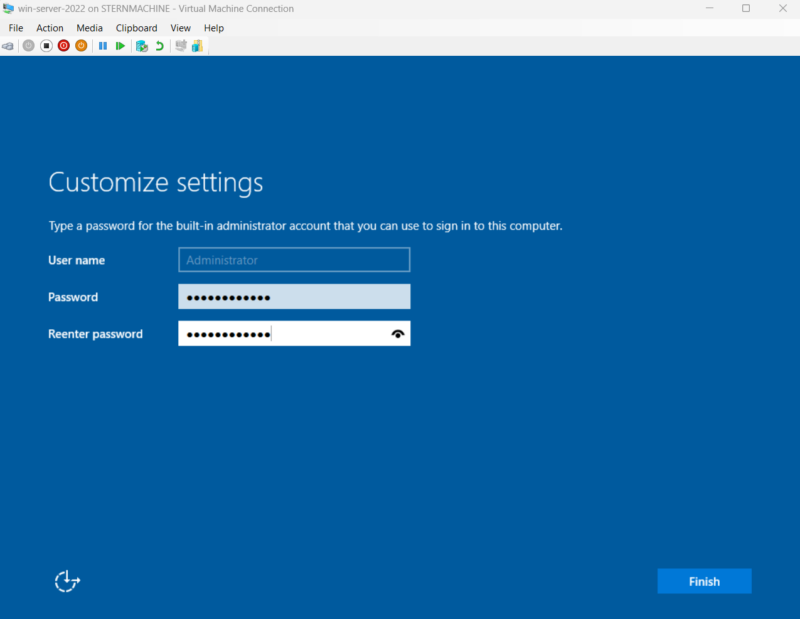Click the orange Save state icon
Image resolution: width=800 pixels, height=619 pixels.
81,46
